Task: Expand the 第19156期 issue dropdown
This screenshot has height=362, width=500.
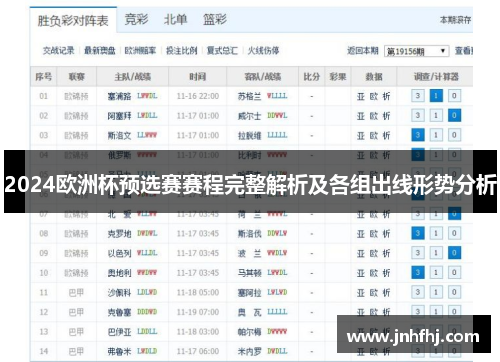Action: click(416, 51)
